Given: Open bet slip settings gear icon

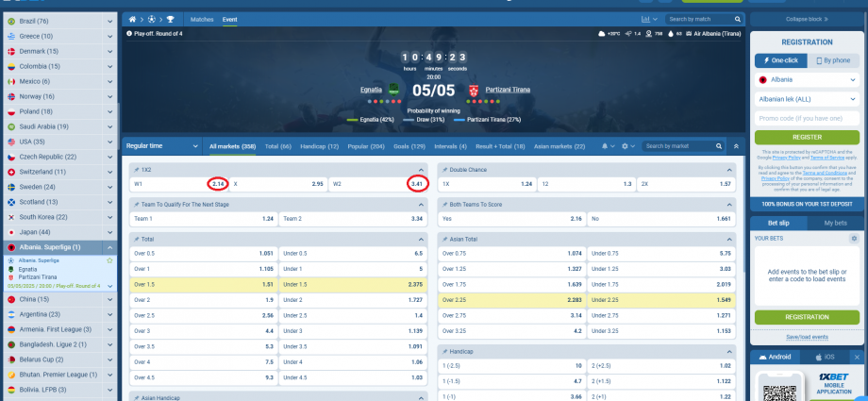Looking at the screenshot, I should click(x=854, y=239).
